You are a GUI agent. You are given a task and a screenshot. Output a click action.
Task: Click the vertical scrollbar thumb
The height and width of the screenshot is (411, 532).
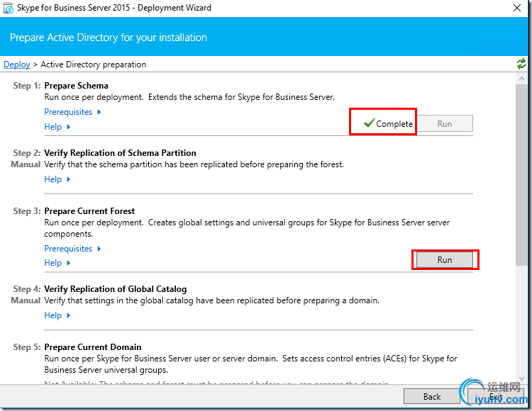pos(521,175)
